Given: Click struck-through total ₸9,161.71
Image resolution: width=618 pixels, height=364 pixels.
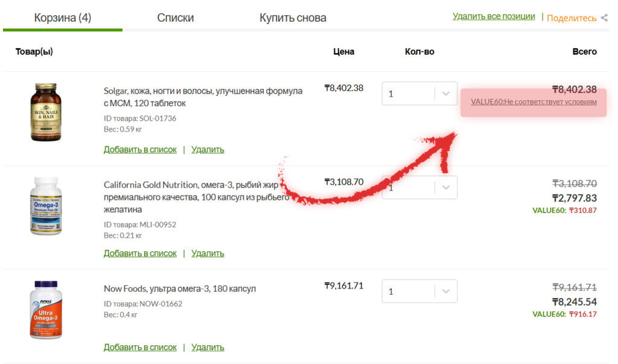Looking at the screenshot, I should 575,287.
